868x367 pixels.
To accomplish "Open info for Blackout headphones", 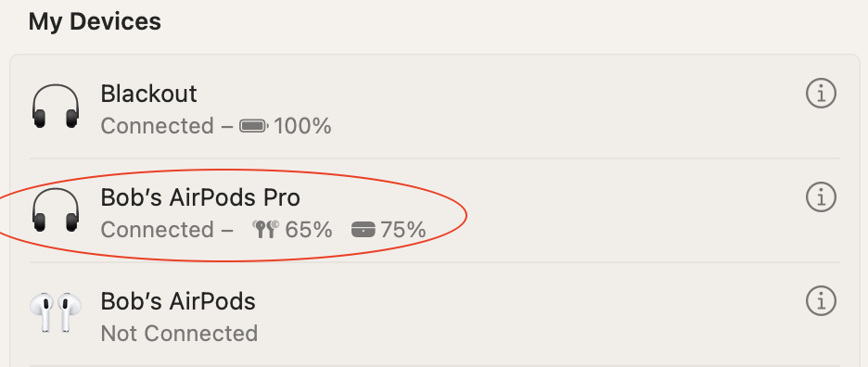I will 821,94.
